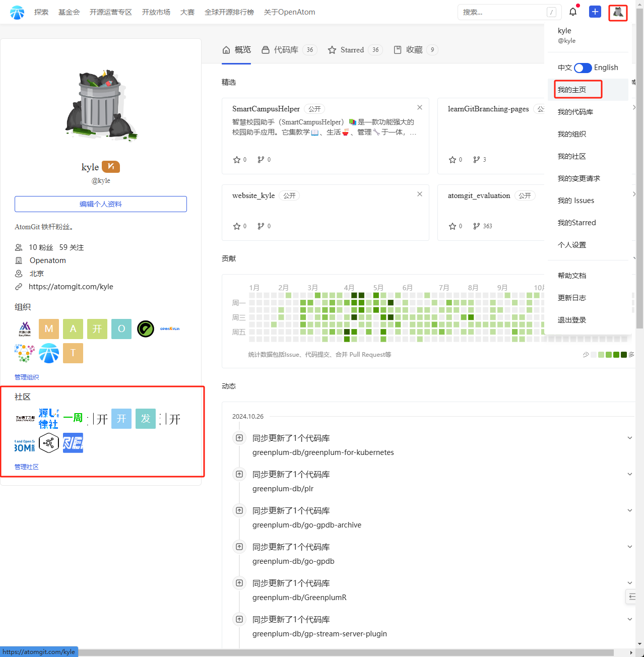Open the blue 开 community icon

tap(121, 419)
